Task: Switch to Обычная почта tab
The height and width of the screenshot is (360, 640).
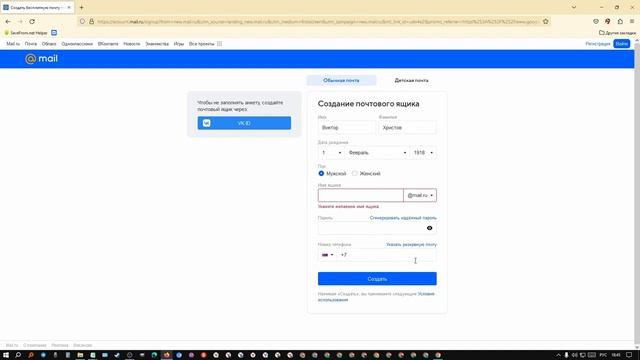Action: pos(341,80)
